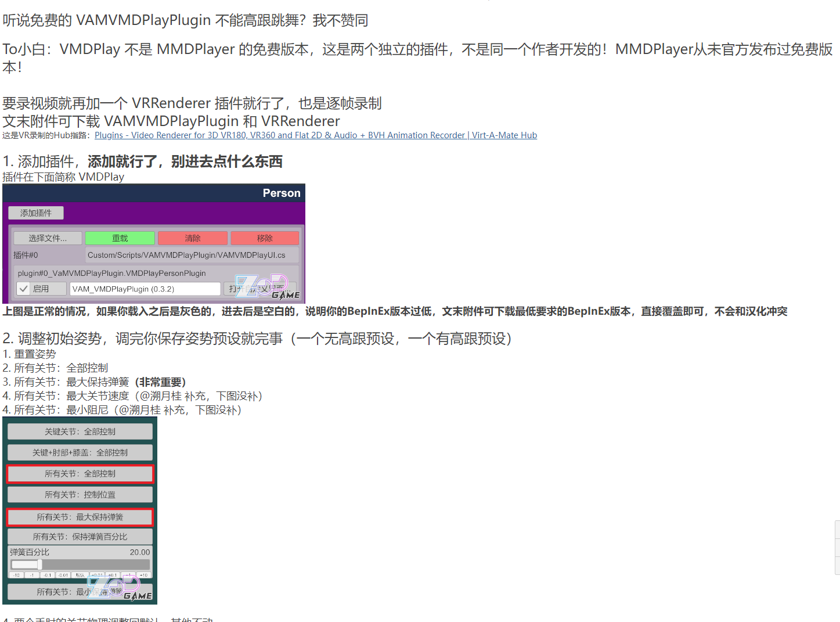Click the step line 4. 所有关节：最小阻尼
This screenshot has height=622, width=840.
tap(122, 410)
